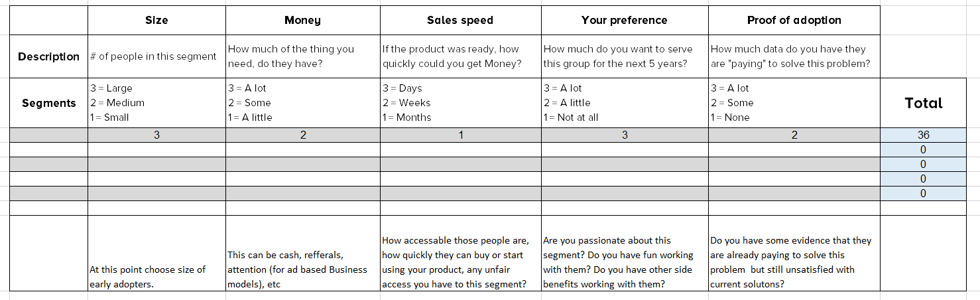Select the Your preference header cell
Screen dimensions: 980x300
[x=625, y=20]
